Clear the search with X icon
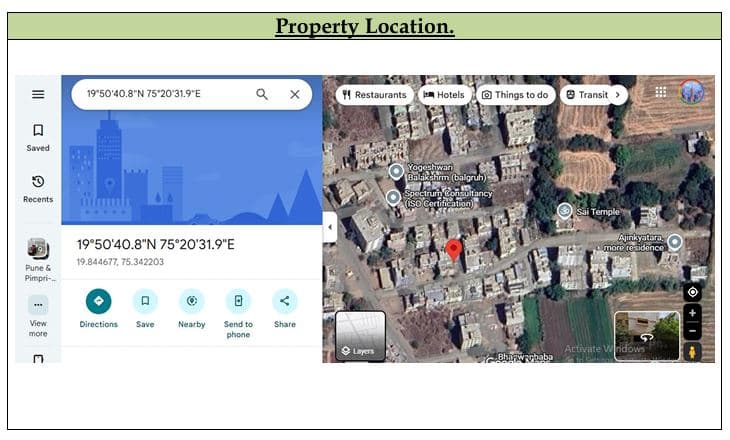 pyautogui.click(x=295, y=95)
